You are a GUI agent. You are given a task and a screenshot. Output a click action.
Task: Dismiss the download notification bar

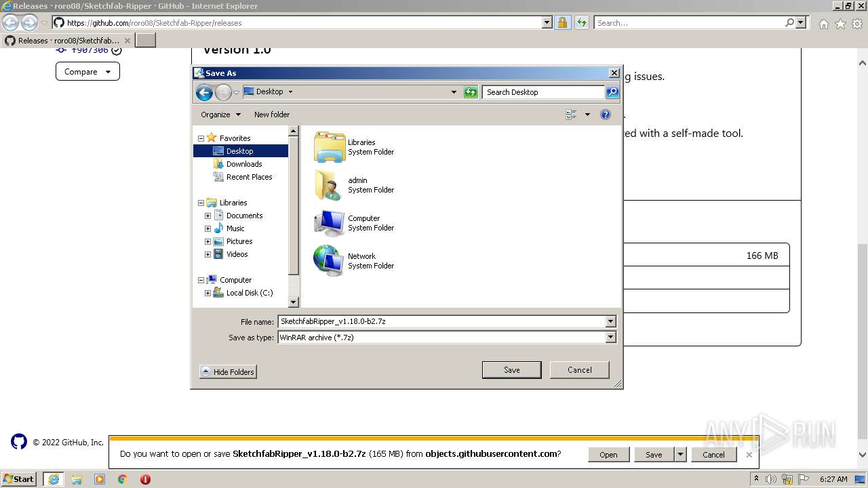tap(749, 455)
